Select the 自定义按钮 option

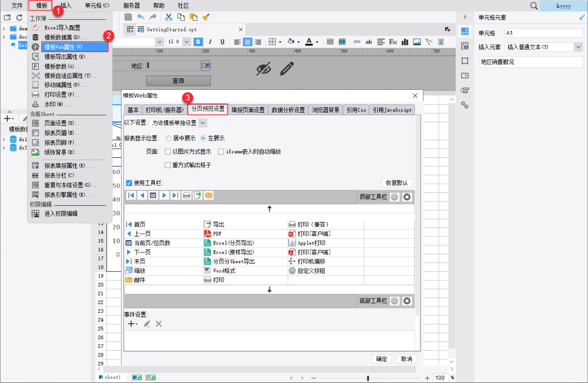coord(307,271)
